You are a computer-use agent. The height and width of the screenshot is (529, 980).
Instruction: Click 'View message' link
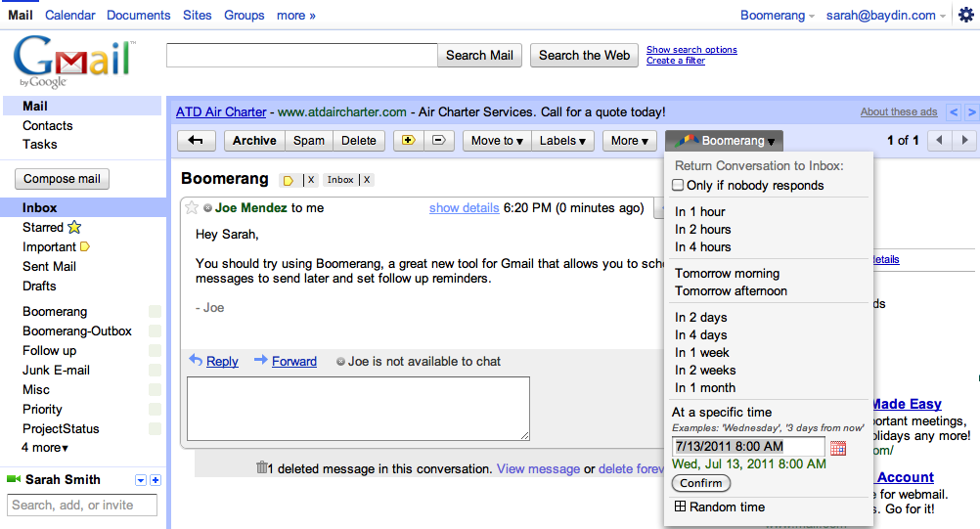[538, 468]
